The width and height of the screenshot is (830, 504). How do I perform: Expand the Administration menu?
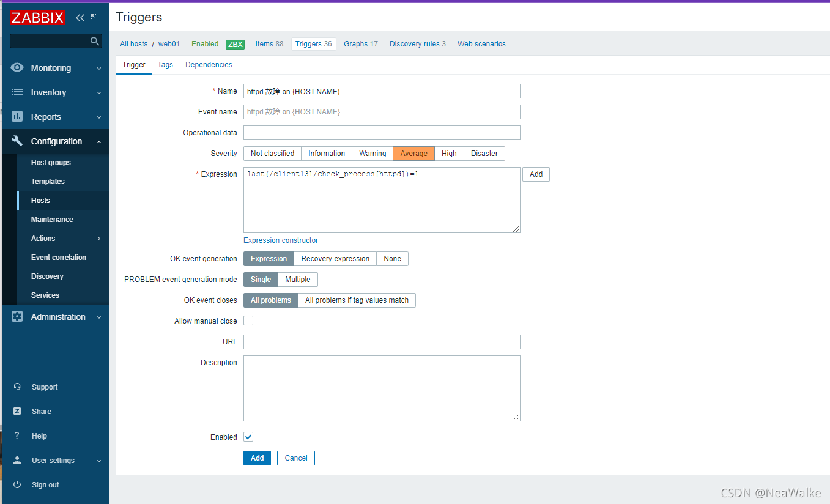pos(99,317)
